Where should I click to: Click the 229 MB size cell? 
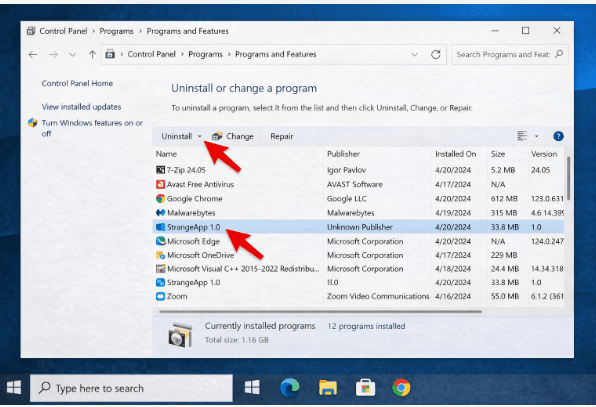[x=504, y=255]
